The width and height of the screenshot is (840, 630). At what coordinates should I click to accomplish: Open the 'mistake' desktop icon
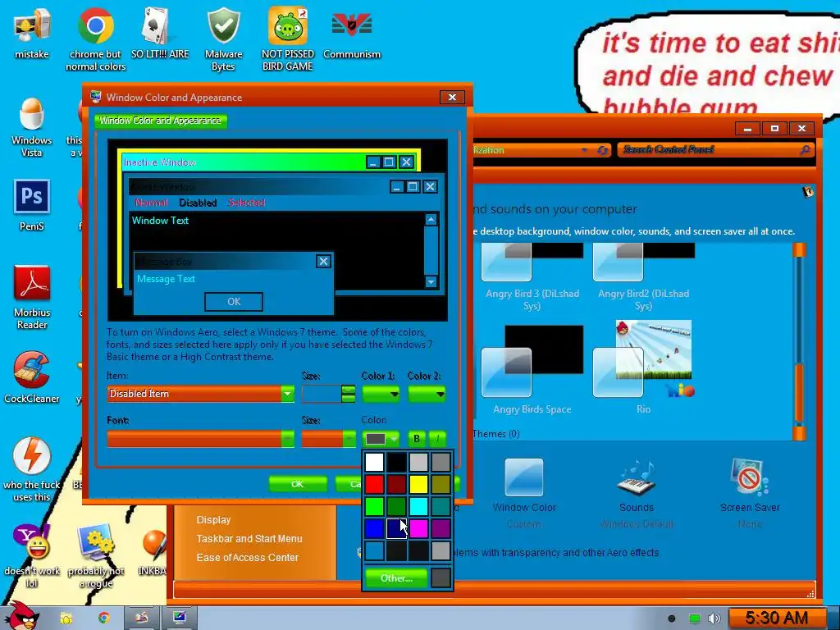click(32, 33)
